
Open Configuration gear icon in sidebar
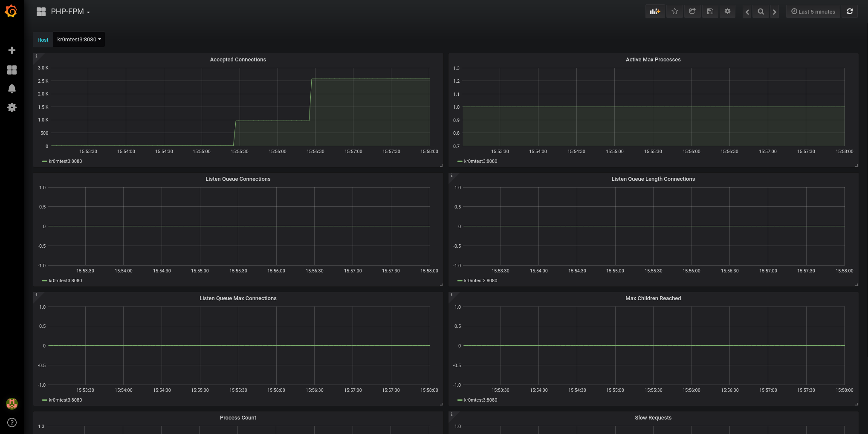tap(12, 107)
